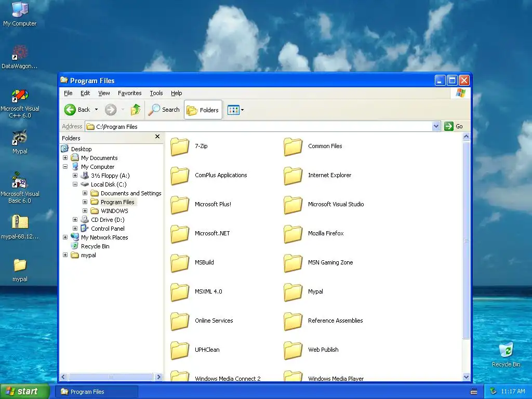Expand My Network Places tree node

[x=65, y=237]
